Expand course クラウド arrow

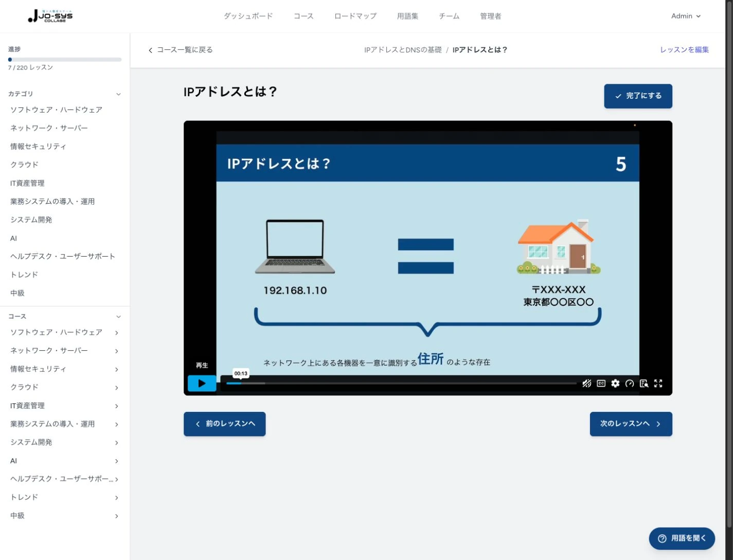(x=117, y=388)
